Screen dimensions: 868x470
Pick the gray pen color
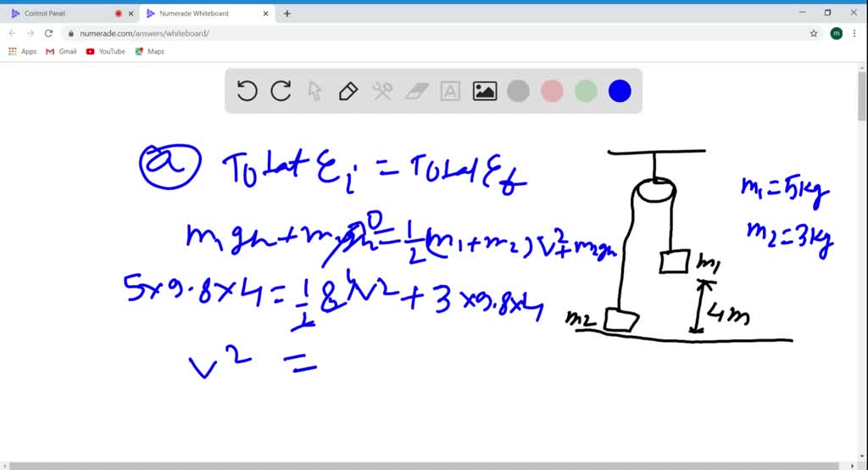coord(518,91)
